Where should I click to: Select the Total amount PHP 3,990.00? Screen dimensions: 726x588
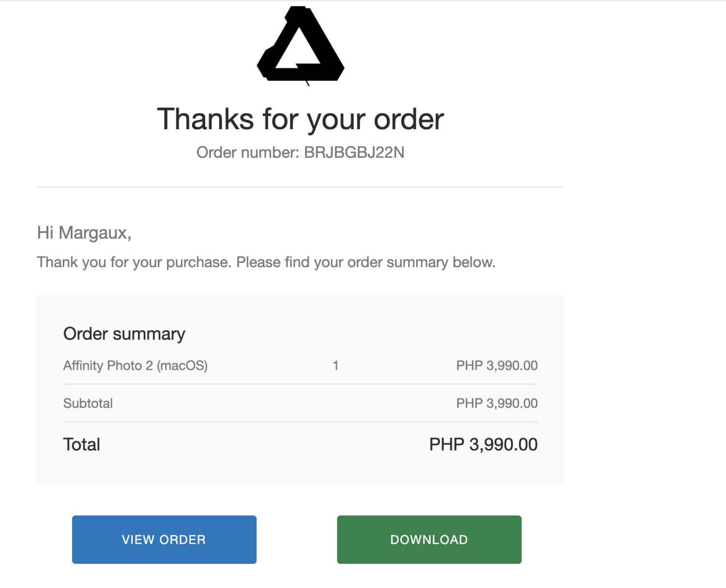pos(483,444)
